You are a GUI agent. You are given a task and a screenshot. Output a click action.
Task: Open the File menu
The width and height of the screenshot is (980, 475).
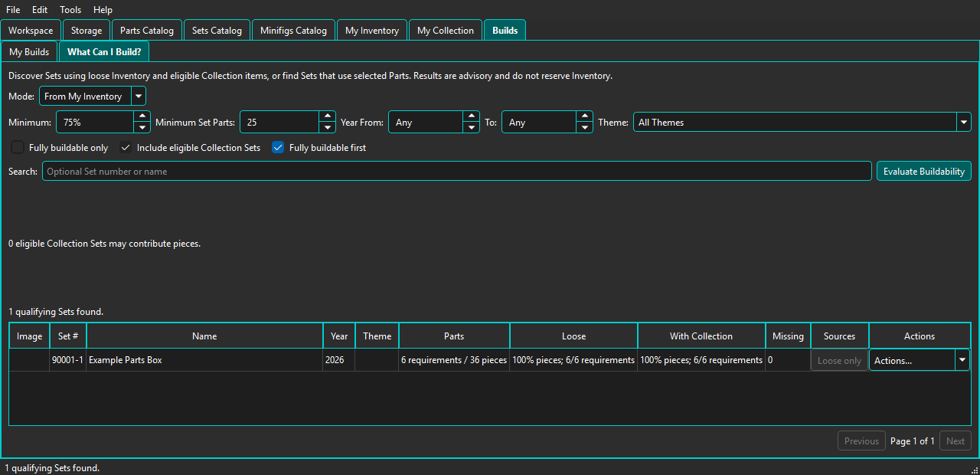(13, 10)
